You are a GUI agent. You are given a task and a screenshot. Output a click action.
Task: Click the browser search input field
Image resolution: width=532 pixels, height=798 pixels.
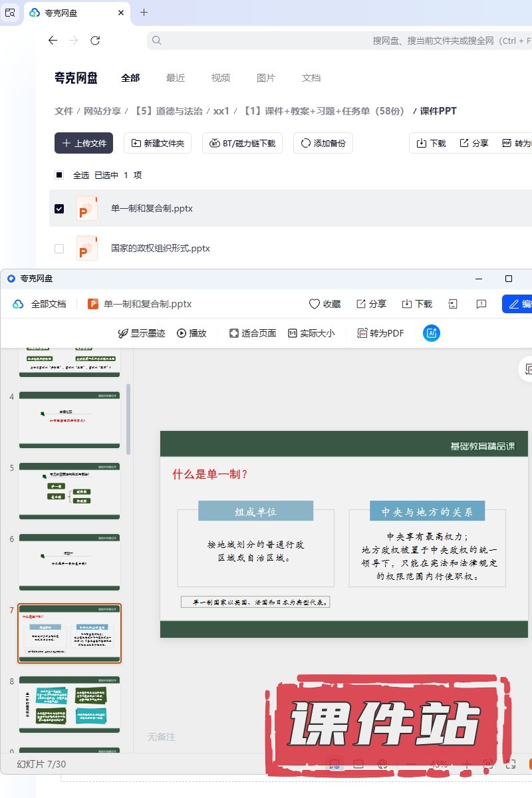(x=332, y=41)
